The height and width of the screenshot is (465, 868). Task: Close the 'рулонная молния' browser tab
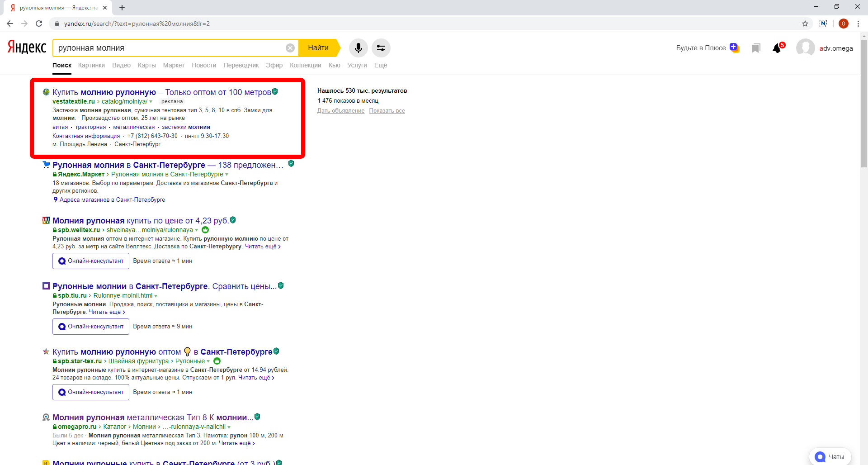coord(105,8)
